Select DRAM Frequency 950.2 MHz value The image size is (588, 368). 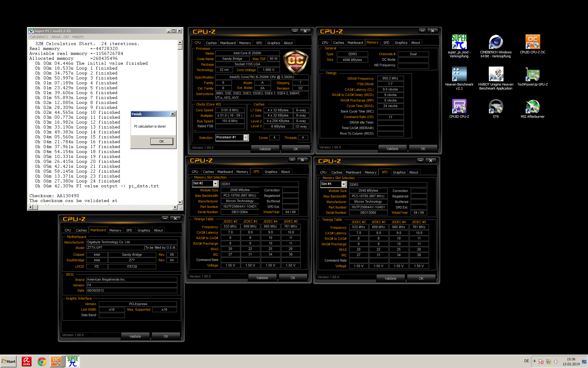click(390, 78)
